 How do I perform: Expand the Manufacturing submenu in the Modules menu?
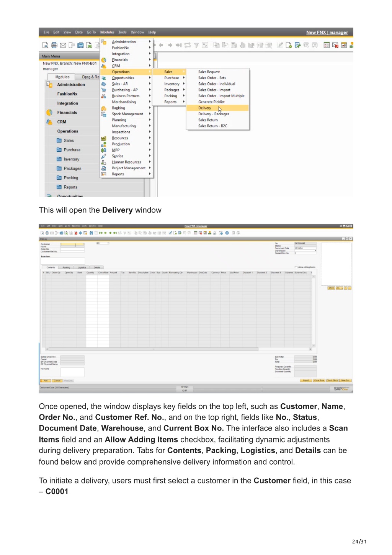pyautogui.click(x=127, y=126)
